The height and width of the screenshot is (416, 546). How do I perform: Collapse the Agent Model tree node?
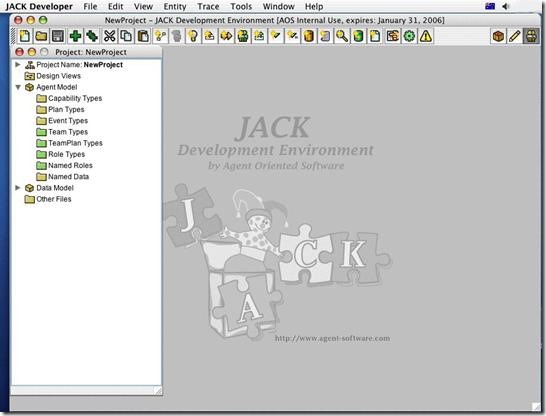click(x=18, y=87)
